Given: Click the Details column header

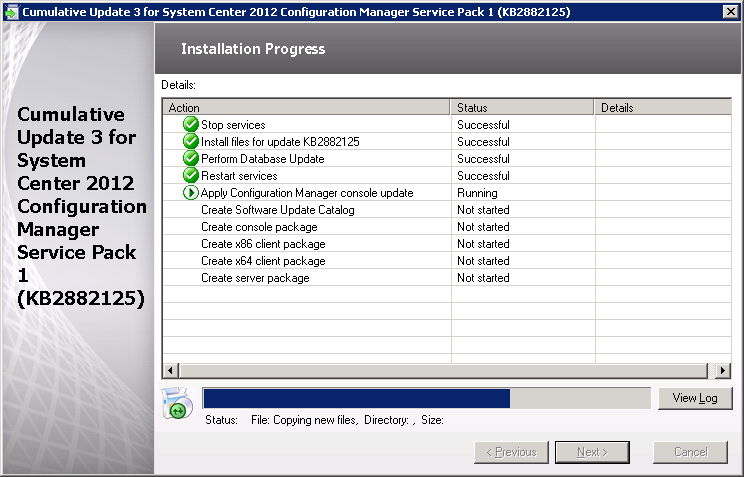Looking at the screenshot, I should [x=663, y=107].
